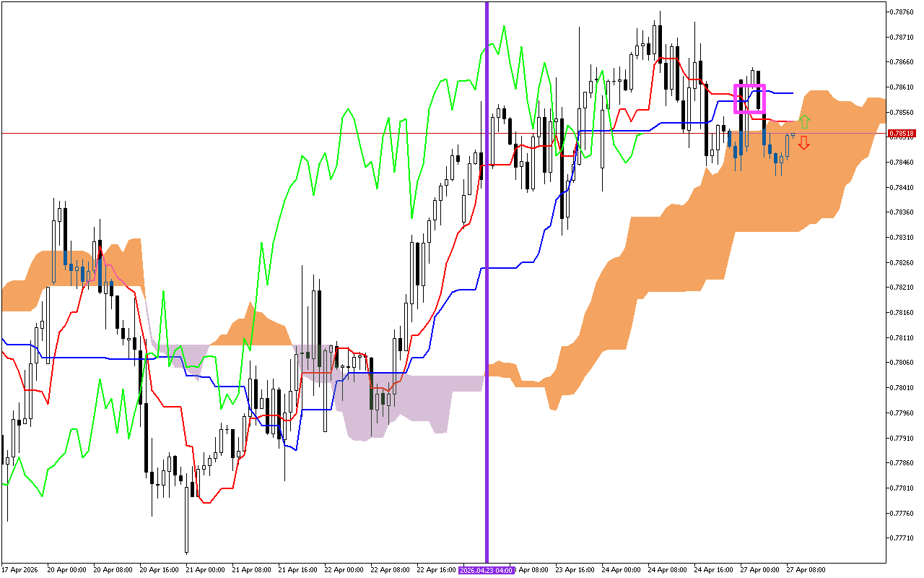
Task: Select the green up arrow buy signal
Action: 805,121
